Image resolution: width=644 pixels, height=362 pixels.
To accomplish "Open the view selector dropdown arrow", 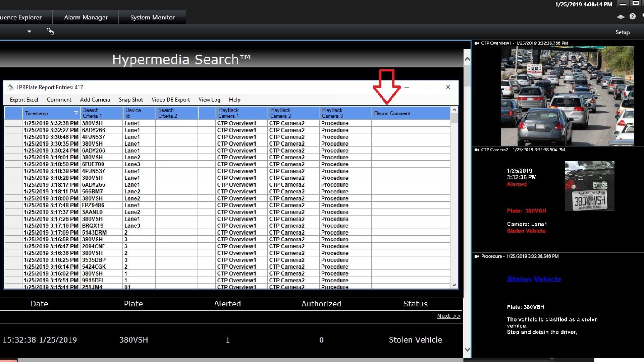I will point(29,32).
